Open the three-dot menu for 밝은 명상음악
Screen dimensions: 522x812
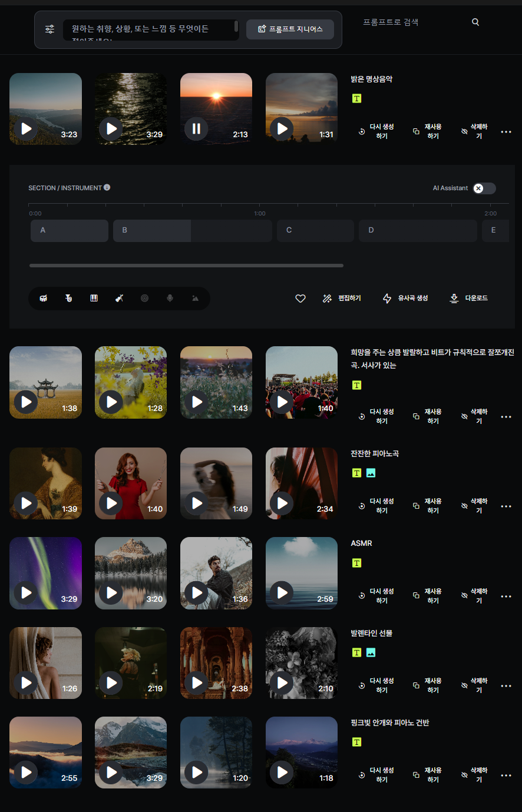[506, 132]
